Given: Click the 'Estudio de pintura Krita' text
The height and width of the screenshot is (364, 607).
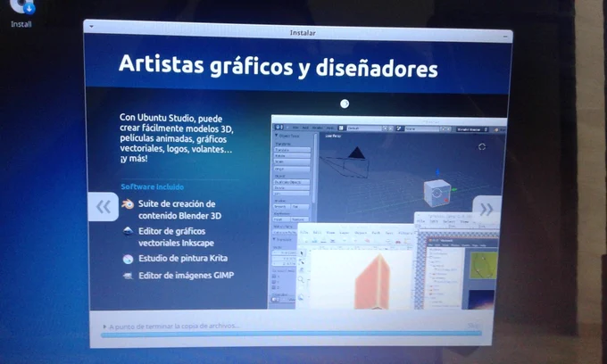Looking at the screenshot, I should click(x=183, y=259).
